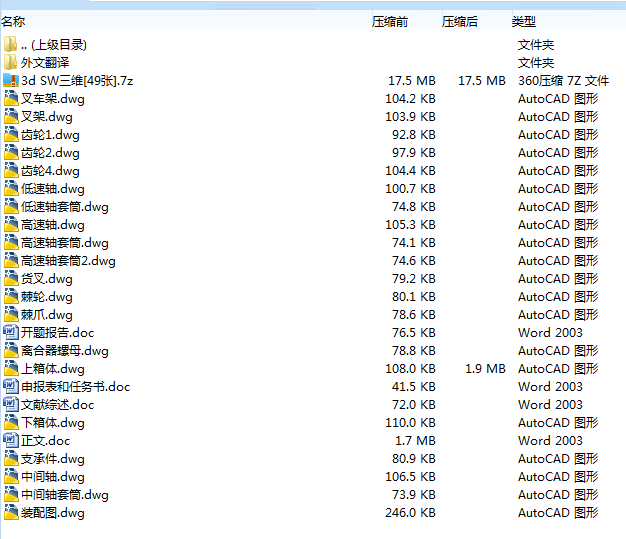Image resolution: width=626 pixels, height=539 pixels.
Task: Click the file icon of 货叉.dwg
Action: (11, 278)
